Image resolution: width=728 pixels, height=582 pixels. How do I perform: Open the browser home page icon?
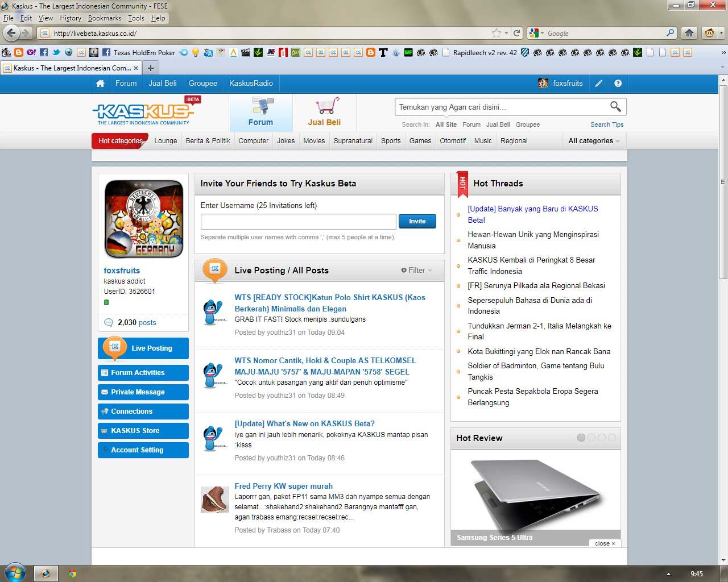(x=689, y=33)
